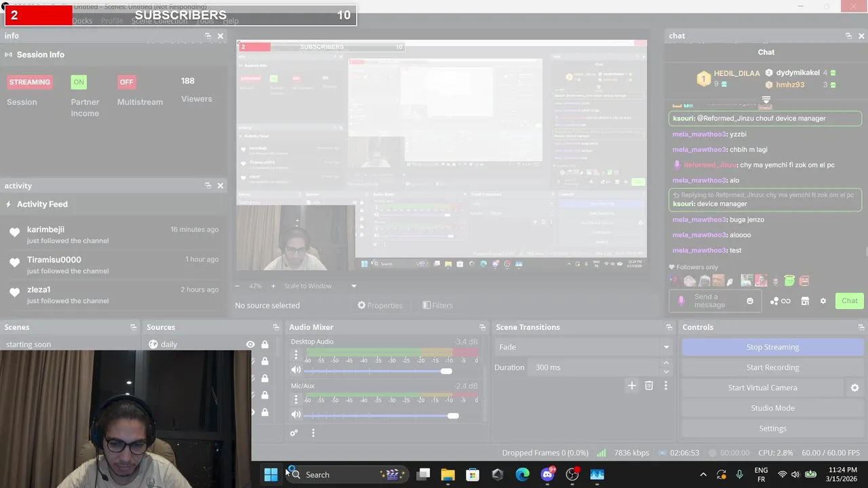This screenshot has width=868, height=488.
Task: Select the daily source row
Action: (x=208, y=344)
